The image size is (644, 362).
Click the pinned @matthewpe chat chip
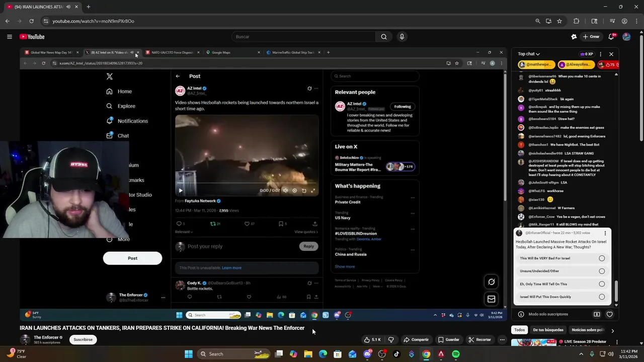[536, 65]
